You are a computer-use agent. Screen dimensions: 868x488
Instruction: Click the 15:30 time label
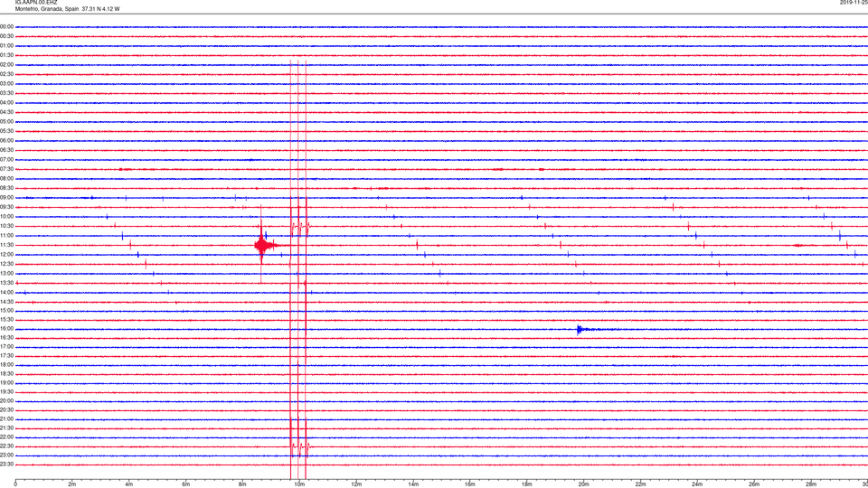click(6, 320)
